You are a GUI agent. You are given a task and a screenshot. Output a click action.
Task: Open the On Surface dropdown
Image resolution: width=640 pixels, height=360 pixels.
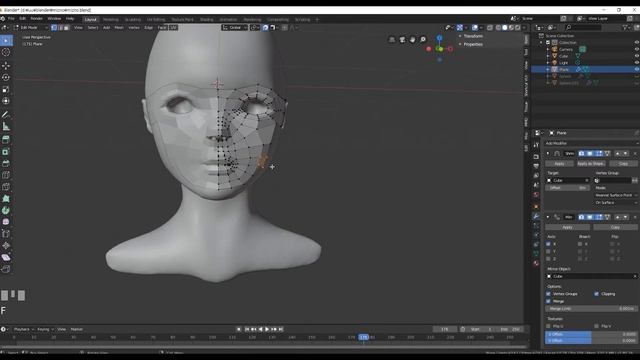click(x=616, y=202)
